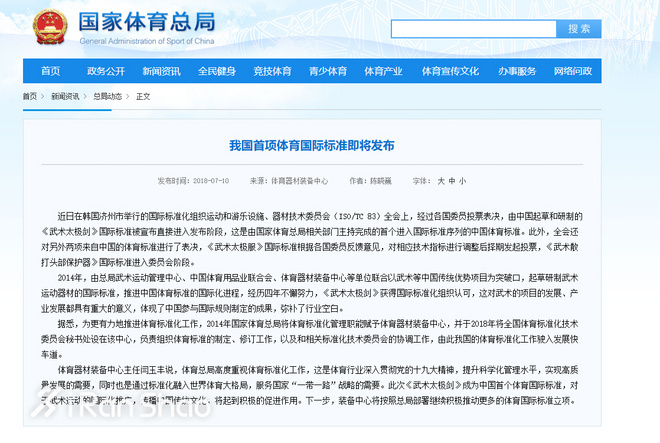Open the 体育产业 navigation item
The image size is (660, 443).
click(x=383, y=71)
